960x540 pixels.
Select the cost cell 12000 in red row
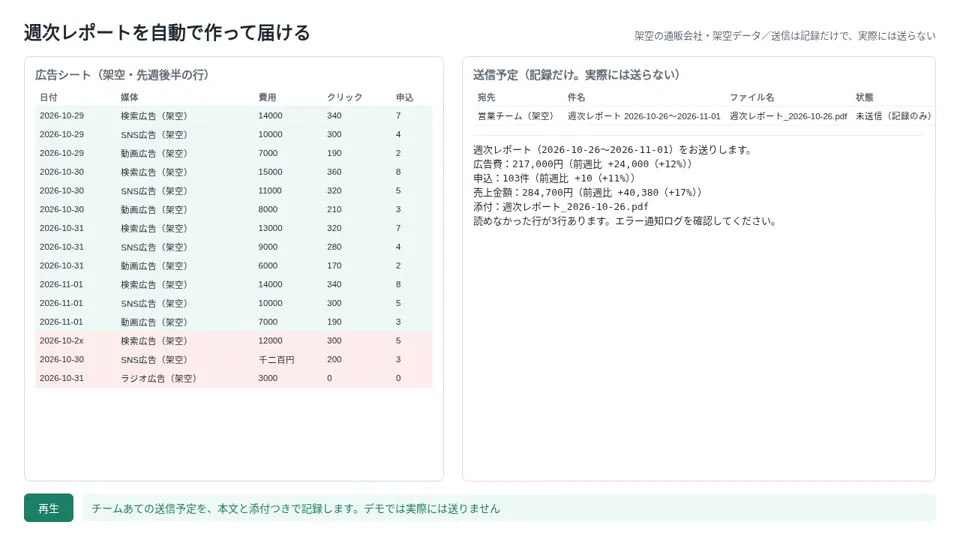pos(270,341)
